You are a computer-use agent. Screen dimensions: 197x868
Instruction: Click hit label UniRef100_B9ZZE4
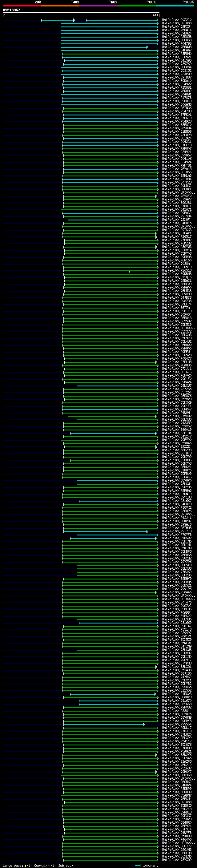click(177, 446)
